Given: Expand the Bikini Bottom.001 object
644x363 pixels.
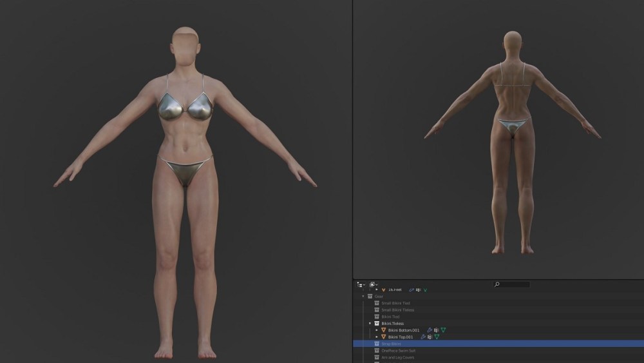Looking at the screenshot, I should (377, 330).
